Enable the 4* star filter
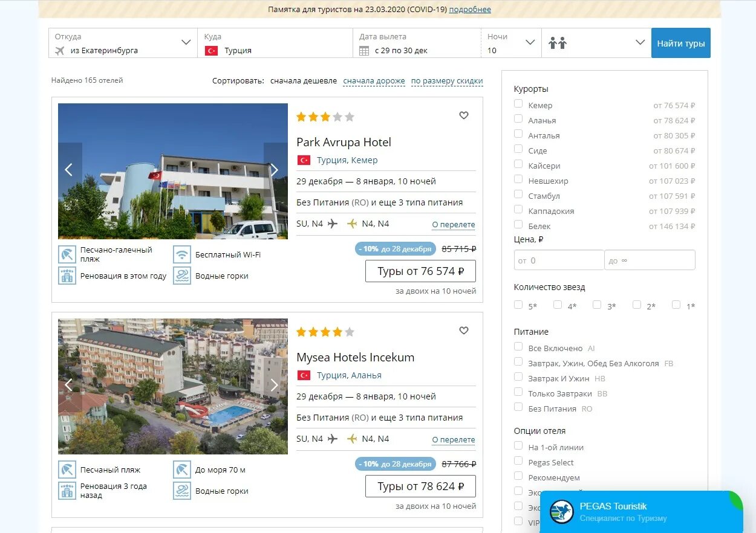756x533 pixels. [558, 305]
